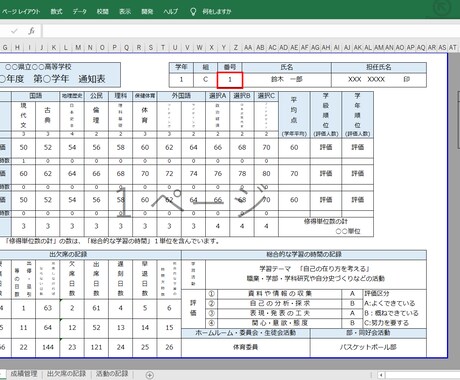Image resolution: width=460 pixels, height=380 pixels.
Task: Open the 数式 ribbon tab
Action: [x=56, y=11]
